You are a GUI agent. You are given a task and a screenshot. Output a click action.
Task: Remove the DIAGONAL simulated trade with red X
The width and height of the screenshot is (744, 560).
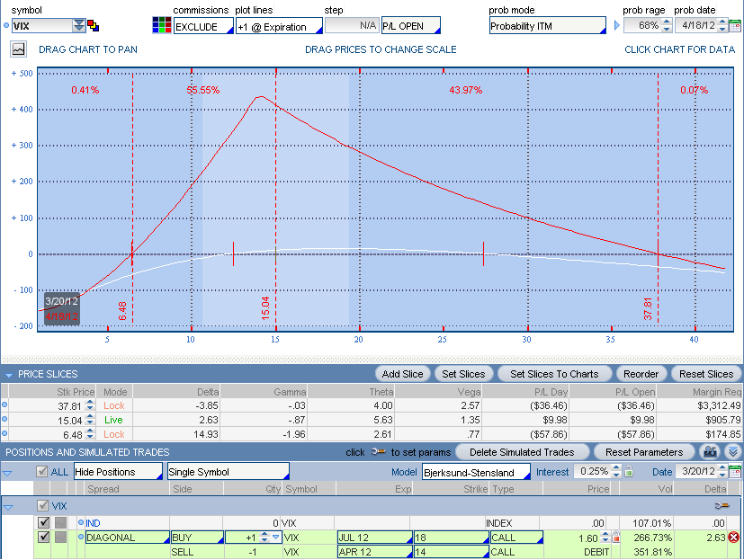(733, 538)
